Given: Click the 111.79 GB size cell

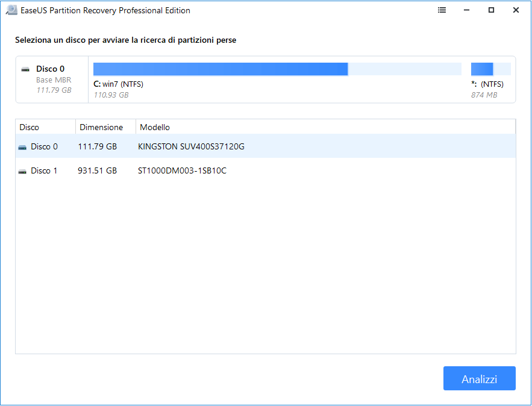Looking at the screenshot, I should (98, 146).
